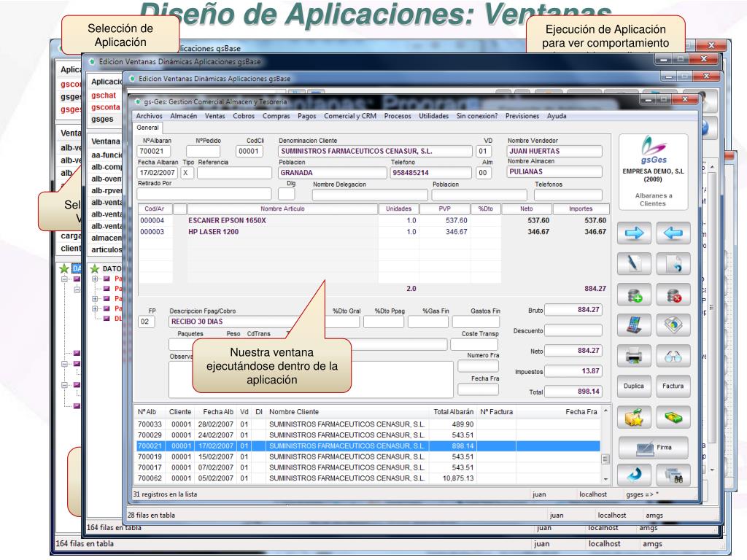Expand third Pa node under DATO tree
Viewport: 747px width, 560px height.
[96, 298]
